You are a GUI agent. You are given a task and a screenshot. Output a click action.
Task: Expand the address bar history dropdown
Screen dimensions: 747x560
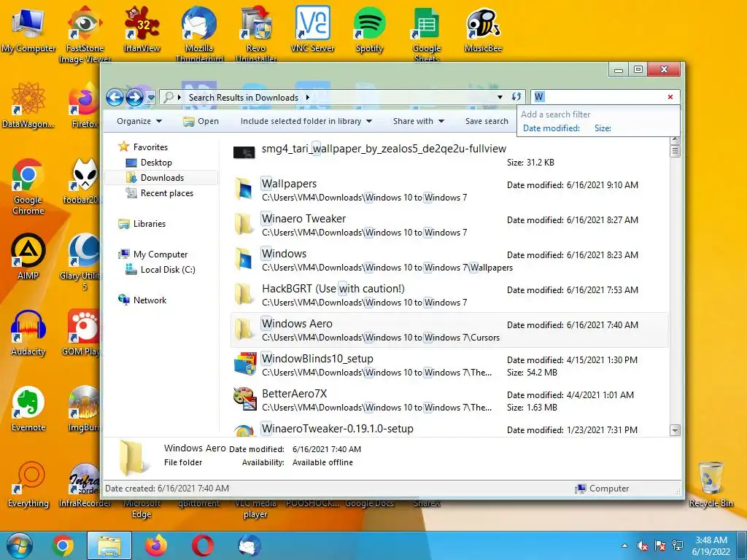(500, 97)
